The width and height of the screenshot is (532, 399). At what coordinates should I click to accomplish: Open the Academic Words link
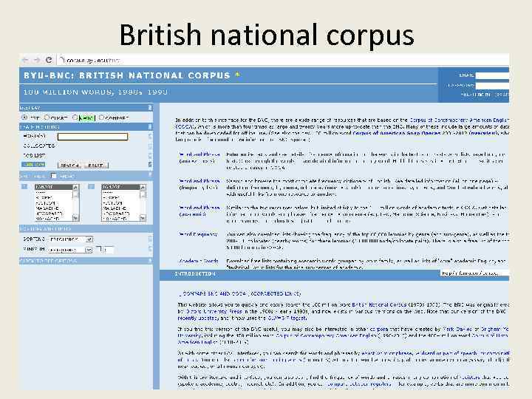[199, 261]
